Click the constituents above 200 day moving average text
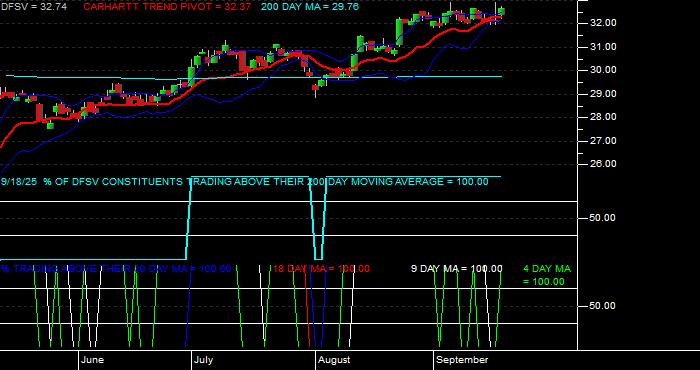Image resolution: width=700 pixels, height=370 pixels. [244, 182]
